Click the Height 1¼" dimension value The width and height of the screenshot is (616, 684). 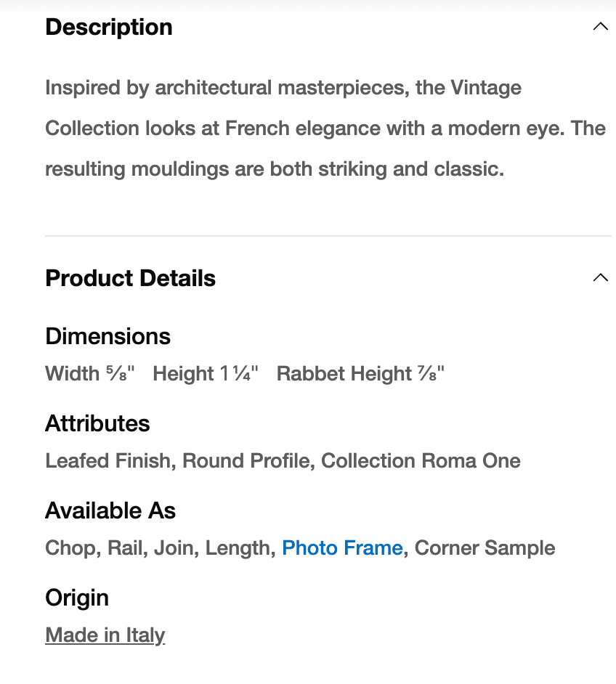(x=206, y=373)
